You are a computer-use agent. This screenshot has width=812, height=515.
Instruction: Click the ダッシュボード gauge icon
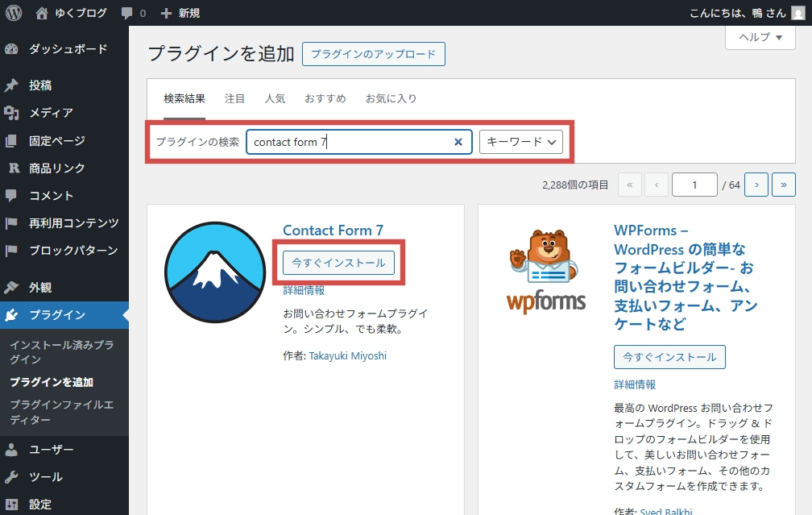(11, 49)
